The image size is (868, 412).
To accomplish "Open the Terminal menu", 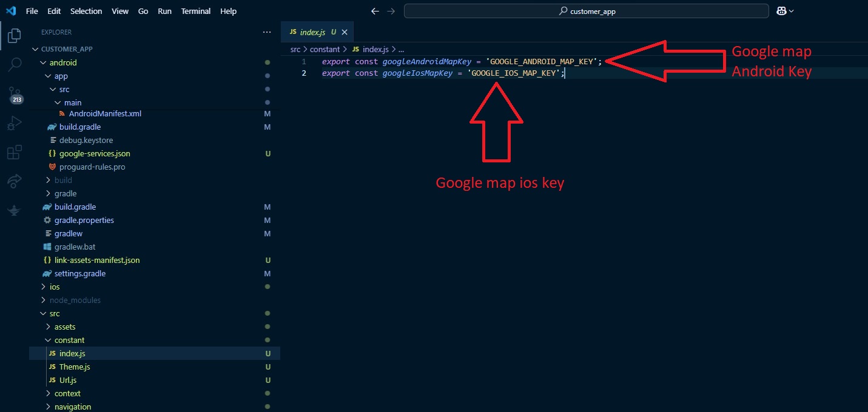I will click(196, 11).
